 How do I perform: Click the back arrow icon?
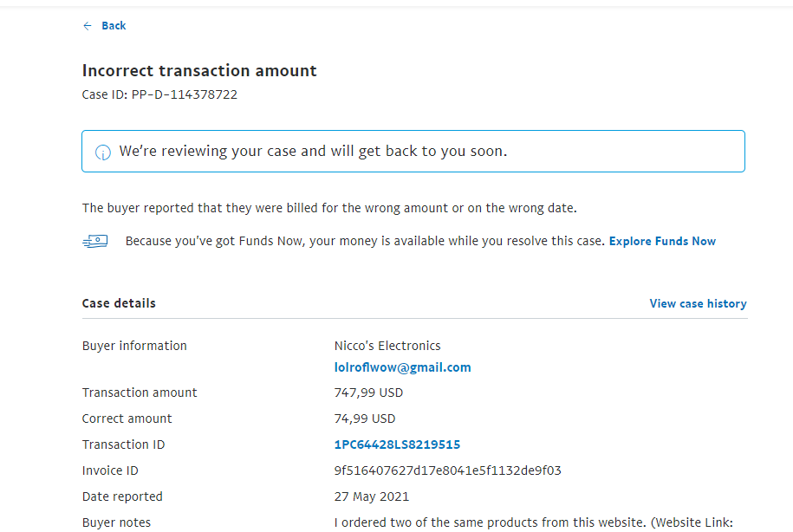(x=88, y=26)
